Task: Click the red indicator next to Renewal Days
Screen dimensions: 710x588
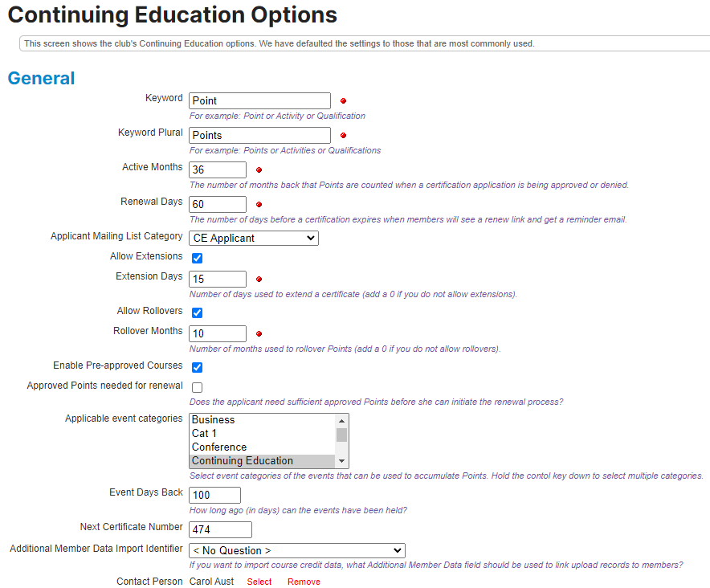Action: 258,204
